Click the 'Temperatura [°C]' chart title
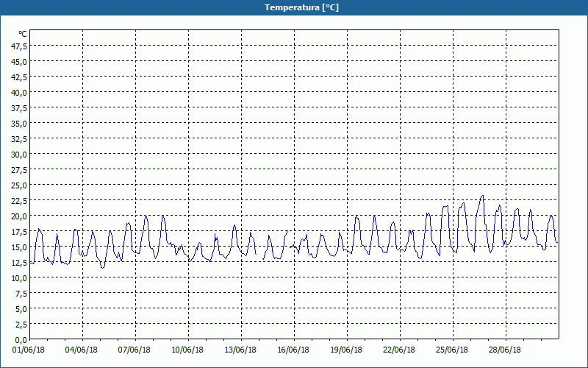The image size is (588, 368). [x=301, y=7]
